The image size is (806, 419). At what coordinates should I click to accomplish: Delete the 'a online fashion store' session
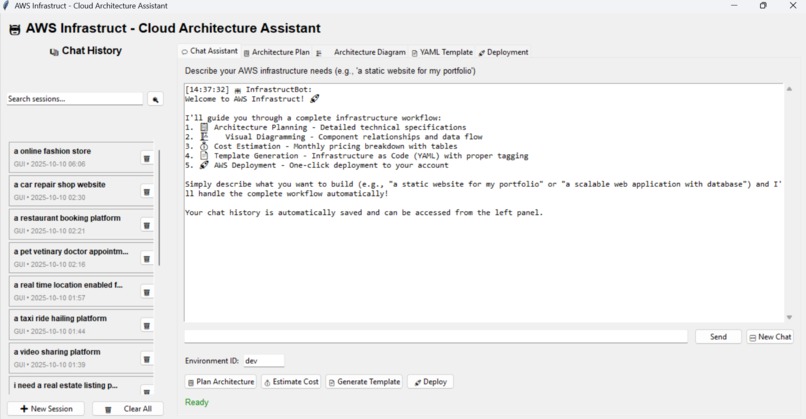tap(146, 158)
